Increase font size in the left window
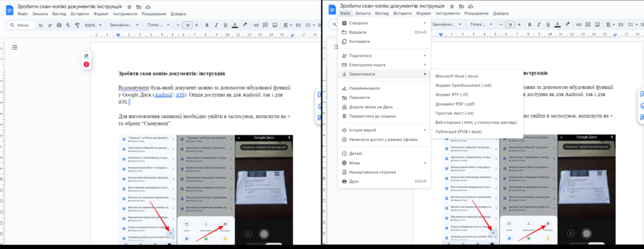The image size is (644, 249). pyautogui.click(x=196, y=25)
